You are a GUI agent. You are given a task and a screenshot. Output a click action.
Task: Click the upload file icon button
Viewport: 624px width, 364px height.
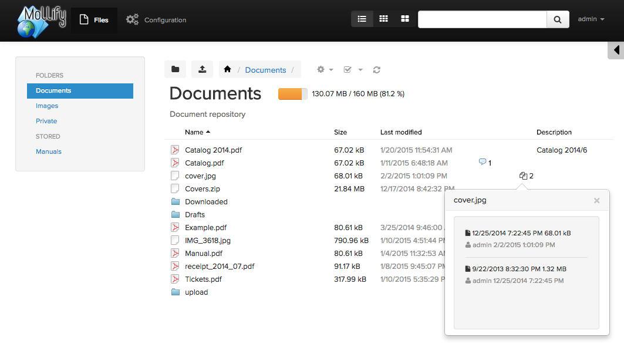[202, 69]
